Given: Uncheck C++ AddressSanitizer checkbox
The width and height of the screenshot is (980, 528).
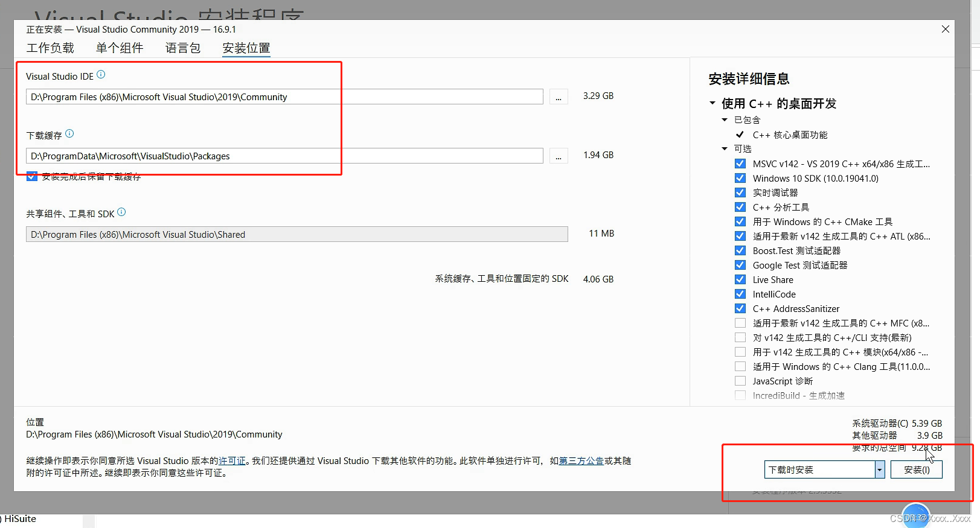Looking at the screenshot, I should [x=740, y=308].
